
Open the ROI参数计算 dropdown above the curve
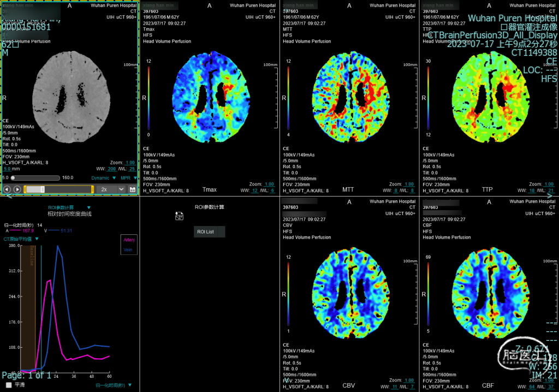69,207
